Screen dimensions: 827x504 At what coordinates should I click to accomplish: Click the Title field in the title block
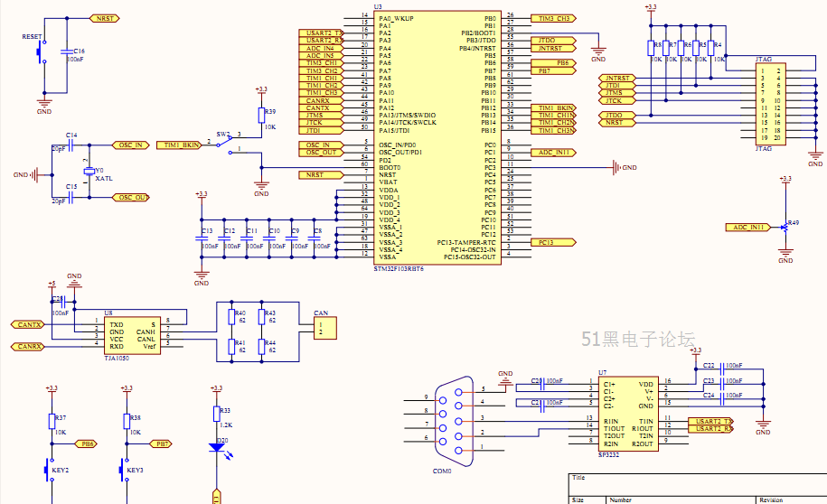tap(697, 484)
